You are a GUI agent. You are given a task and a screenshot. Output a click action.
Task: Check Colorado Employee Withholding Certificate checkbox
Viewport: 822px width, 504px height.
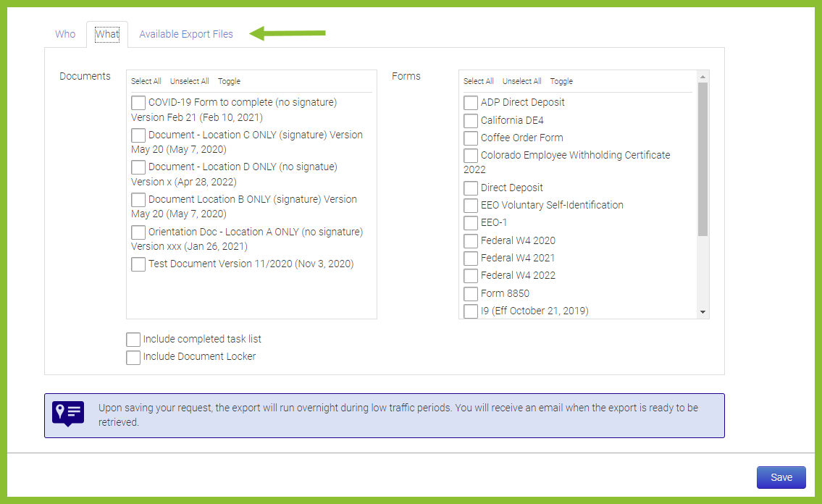pyautogui.click(x=471, y=156)
